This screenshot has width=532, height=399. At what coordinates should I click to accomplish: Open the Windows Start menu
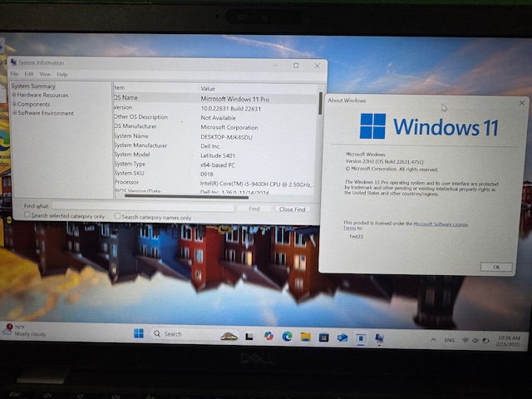(x=139, y=333)
